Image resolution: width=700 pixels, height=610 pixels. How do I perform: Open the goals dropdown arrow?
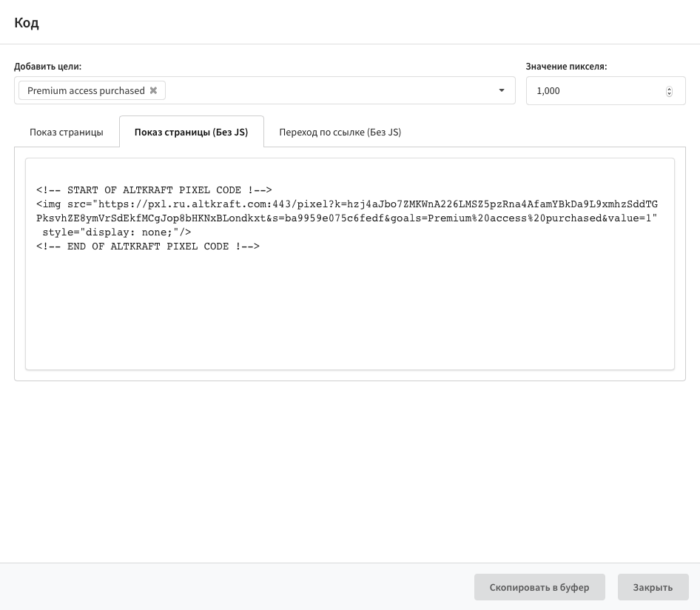(x=502, y=90)
